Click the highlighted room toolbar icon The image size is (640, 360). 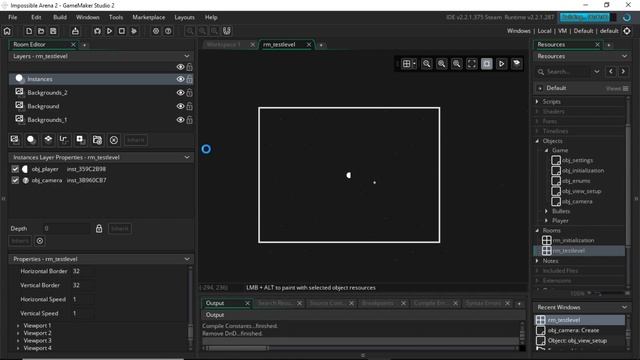487,64
